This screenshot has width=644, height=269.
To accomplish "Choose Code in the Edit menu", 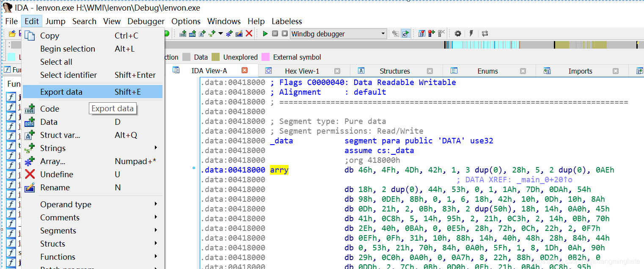I will click(x=93, y=109).
